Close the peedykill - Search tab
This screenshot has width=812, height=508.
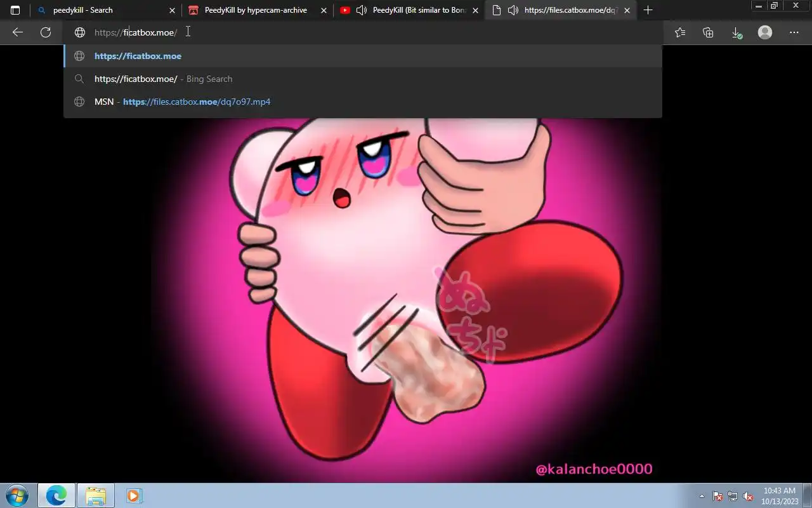click(172, 10)
